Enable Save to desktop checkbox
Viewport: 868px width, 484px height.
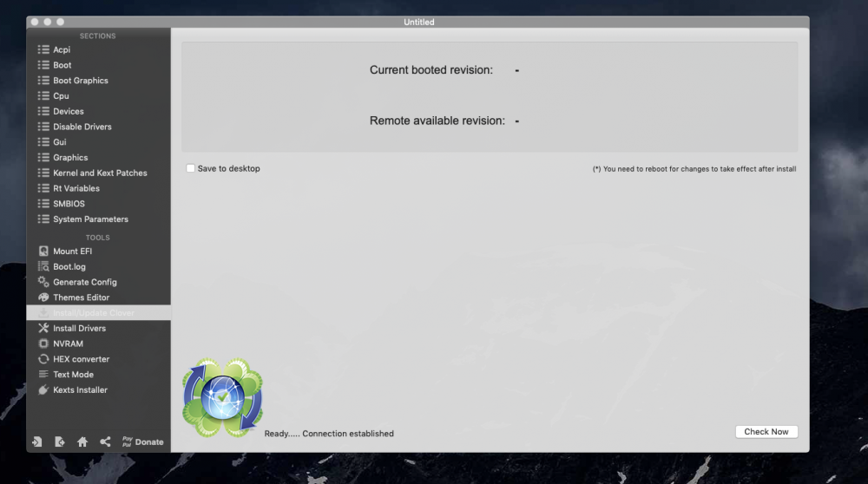190,168
